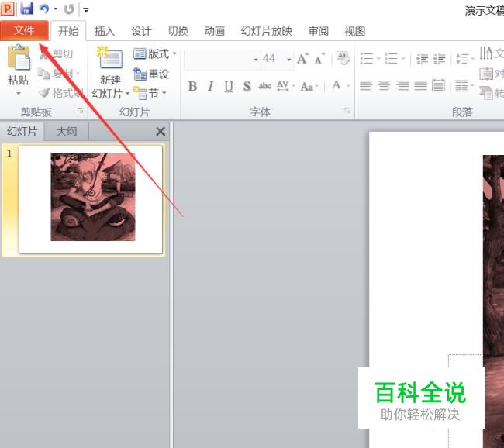Toggle align text right
Image resolution: width=504 pixels, height=448 pixels.
[402, 86]
